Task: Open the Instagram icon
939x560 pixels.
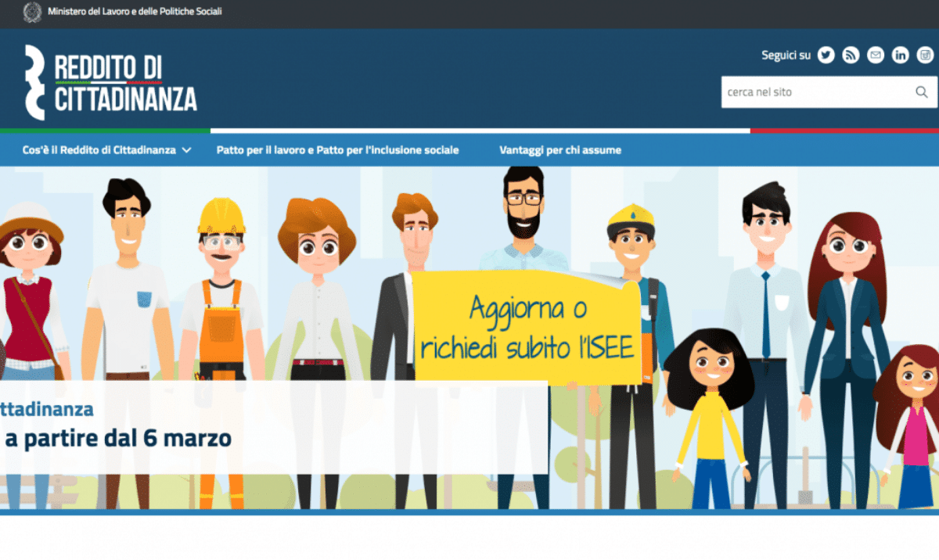Action: click(926, 55)
